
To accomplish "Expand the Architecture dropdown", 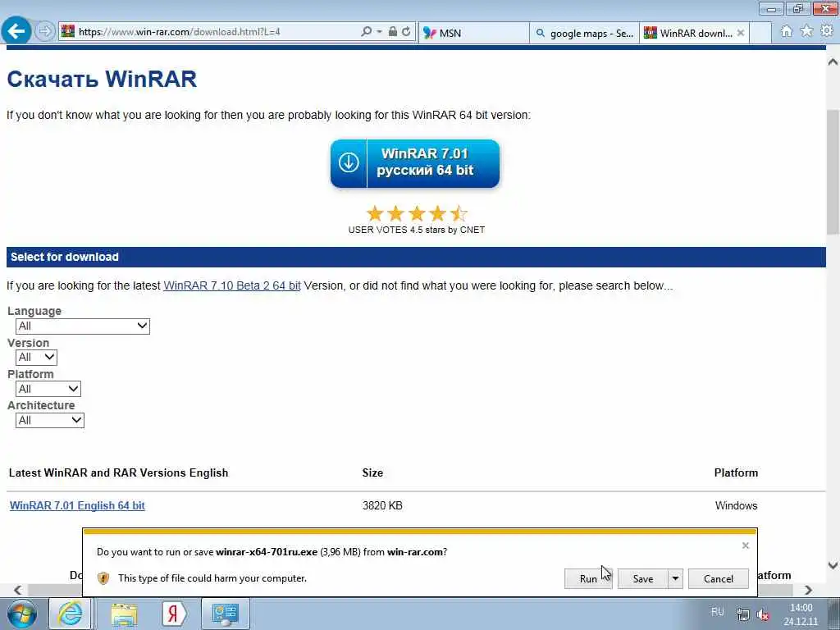I will 50,420.
